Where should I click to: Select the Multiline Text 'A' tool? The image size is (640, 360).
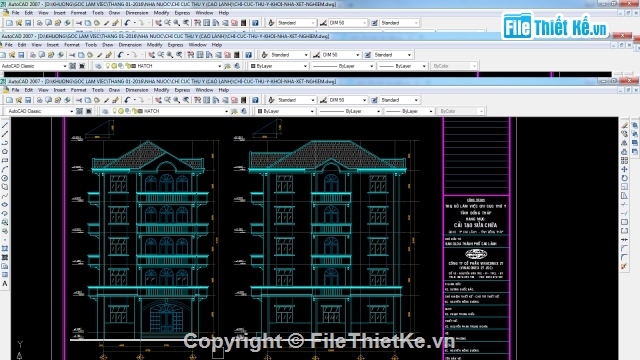point(5,284)
